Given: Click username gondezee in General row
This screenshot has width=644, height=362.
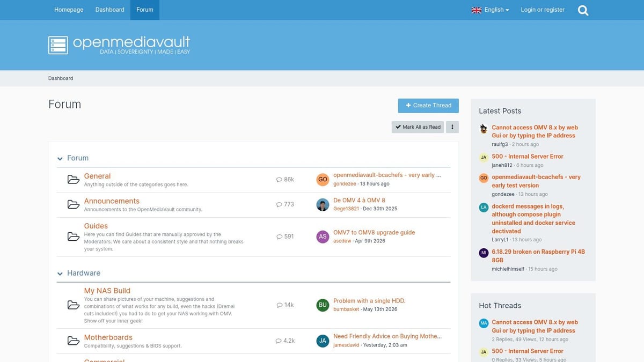Looking at the screenshot, I should [x=345, y=184].
